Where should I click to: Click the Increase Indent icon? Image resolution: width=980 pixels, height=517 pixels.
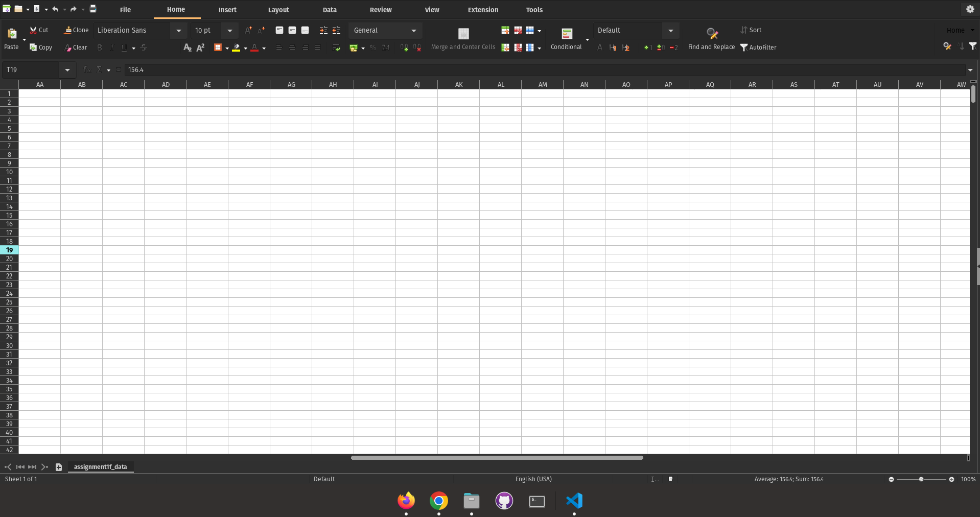click(x=323, y=31)
